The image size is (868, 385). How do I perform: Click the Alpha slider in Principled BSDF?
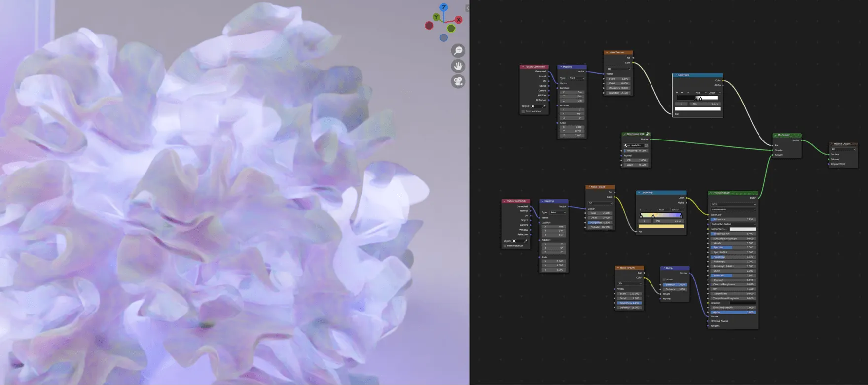point(733,312)
